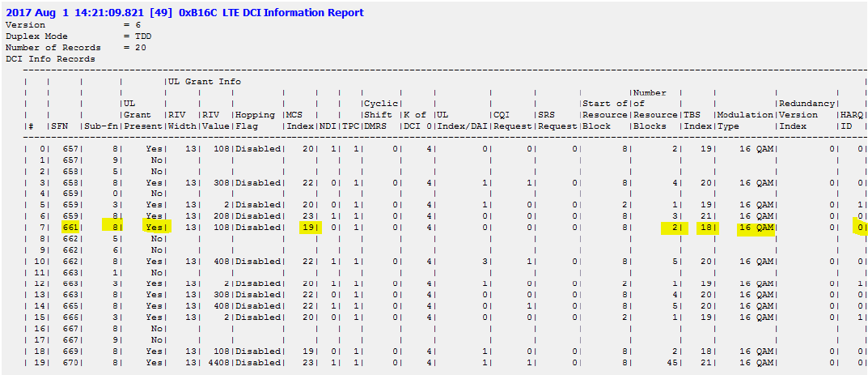Click the Duplex Mode TDD value
The width and height of the screenshot is (868, 375).
coord(135,36)
